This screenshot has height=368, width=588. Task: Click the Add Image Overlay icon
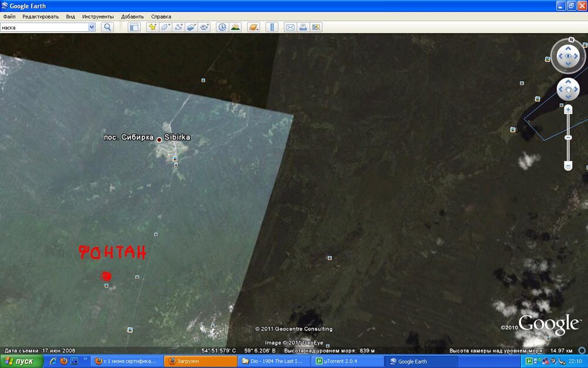pyautogui.click(x=191, y=27)
